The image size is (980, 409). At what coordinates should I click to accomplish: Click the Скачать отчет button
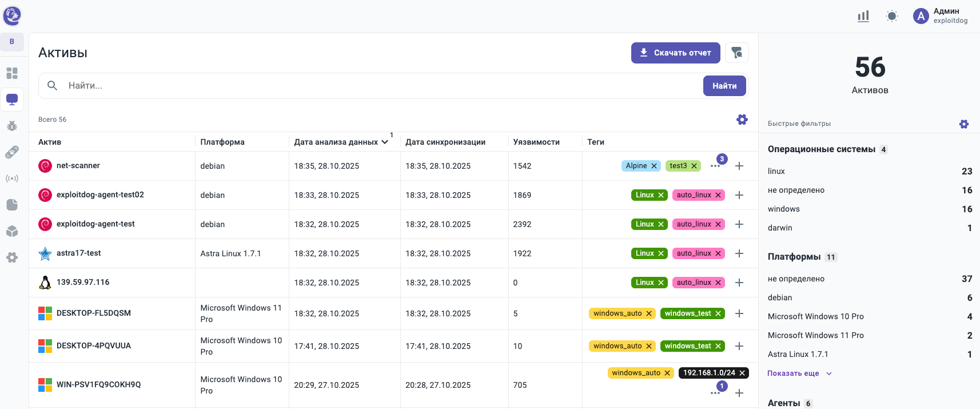[675, 53]
